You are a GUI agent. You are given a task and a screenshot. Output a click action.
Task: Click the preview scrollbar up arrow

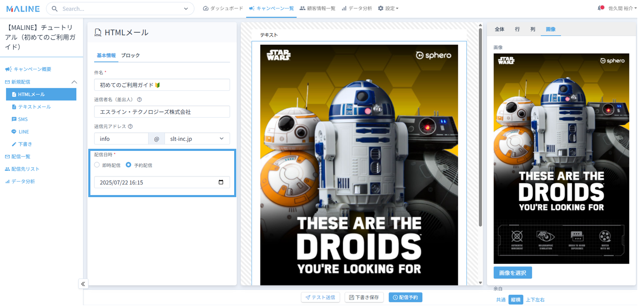[x=480, y=25]
